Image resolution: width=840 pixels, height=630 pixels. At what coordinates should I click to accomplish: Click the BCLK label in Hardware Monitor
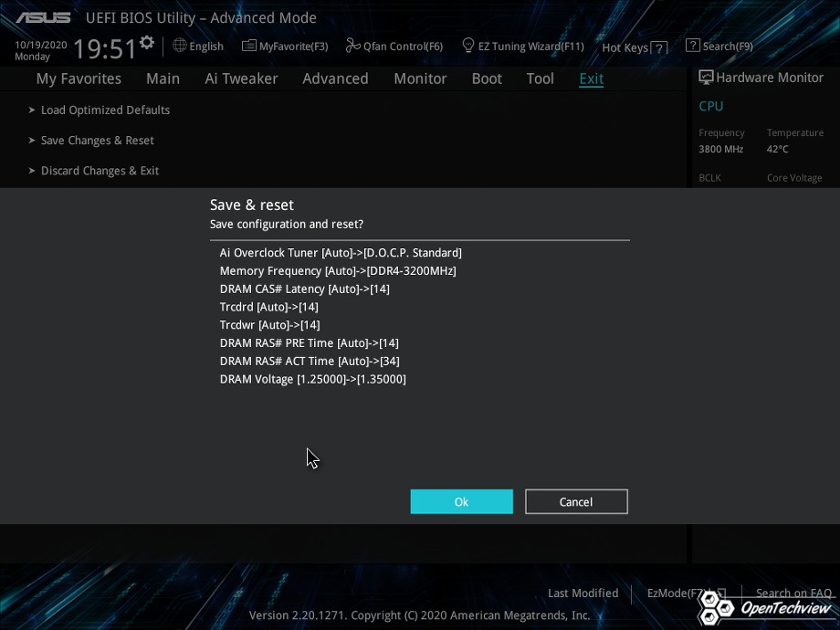709,178
